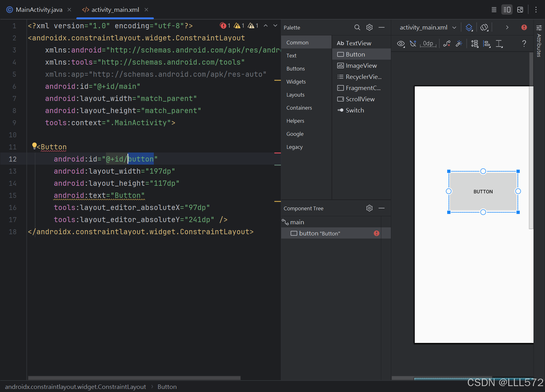The width and height of the screenshot is (545, 392).
Task: Open the activity_main.xml file dropdown in designer
Action: (x=428, y=27)
